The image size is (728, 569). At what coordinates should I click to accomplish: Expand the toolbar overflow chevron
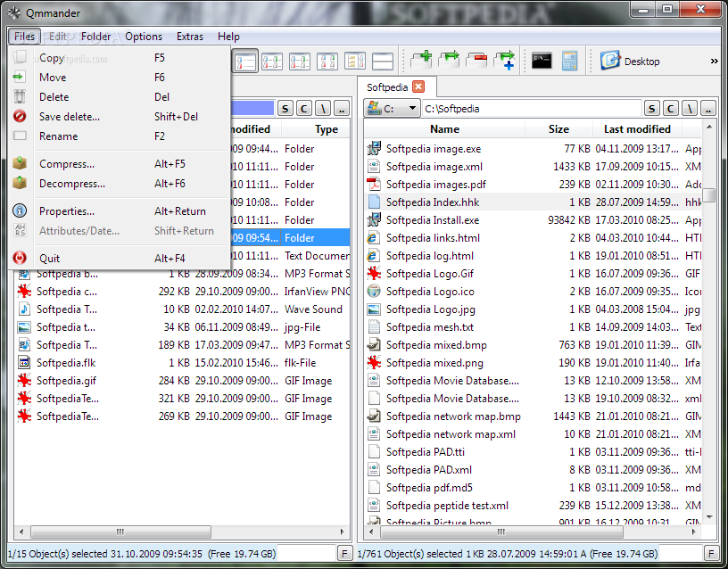tap(714, 61)
